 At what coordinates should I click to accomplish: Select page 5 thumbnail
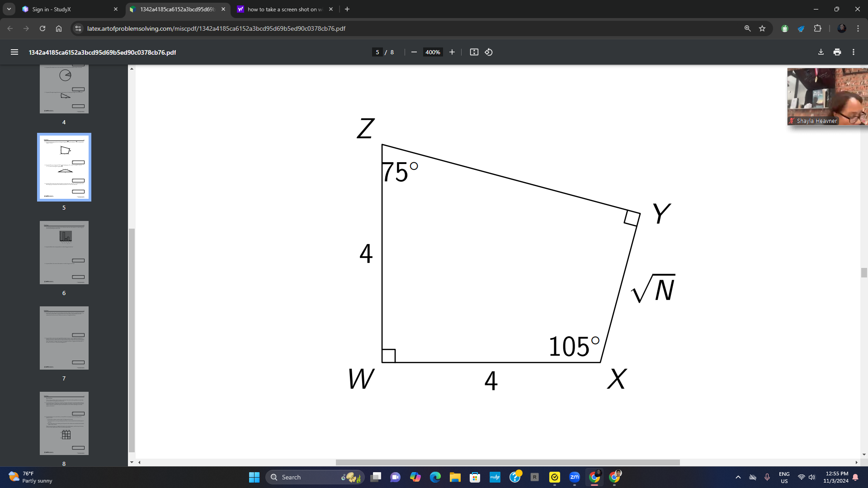click(64, 167)
